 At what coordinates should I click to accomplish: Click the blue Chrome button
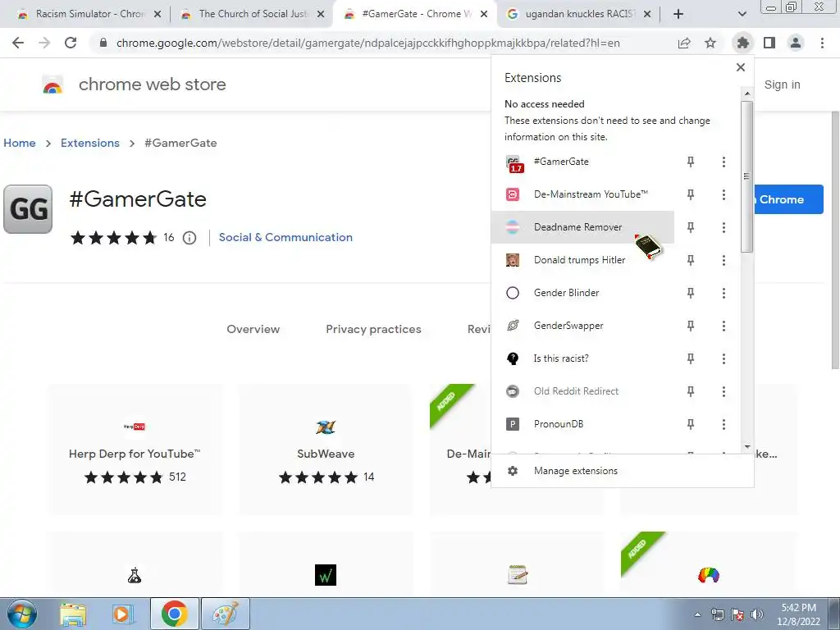coord(788,199)
